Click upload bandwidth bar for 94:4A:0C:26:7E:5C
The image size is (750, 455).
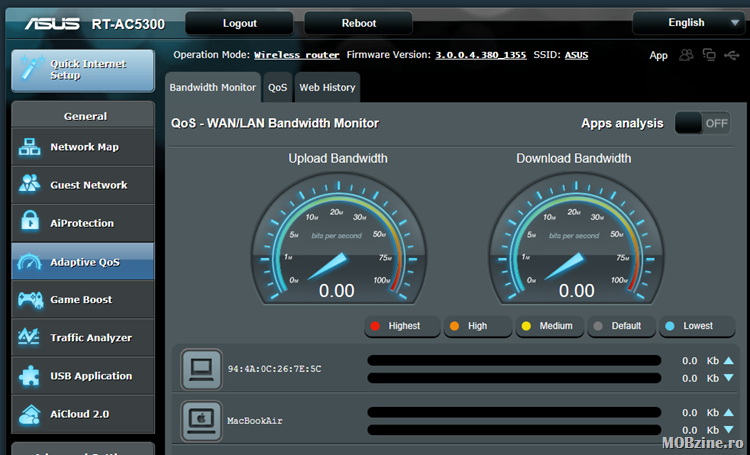514,360
